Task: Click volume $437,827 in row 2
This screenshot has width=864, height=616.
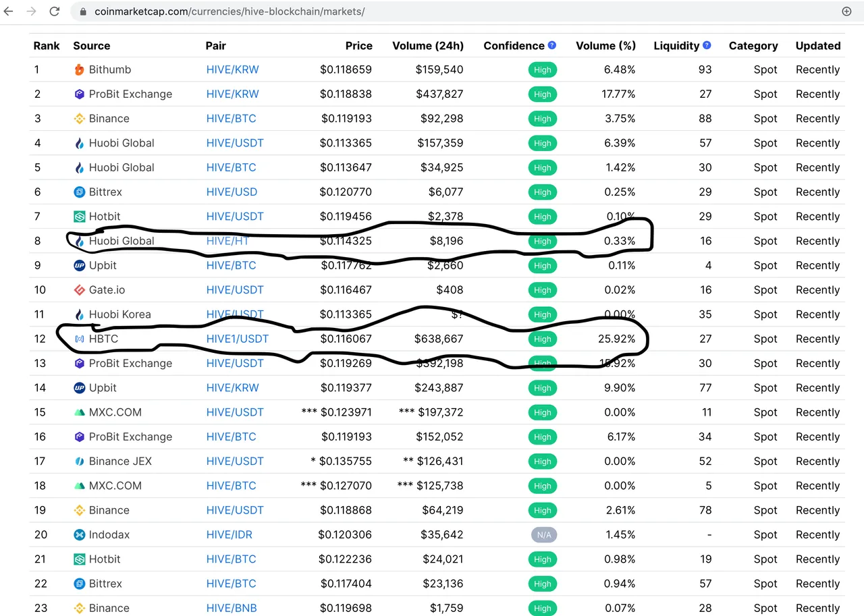Action: (439, 94)
